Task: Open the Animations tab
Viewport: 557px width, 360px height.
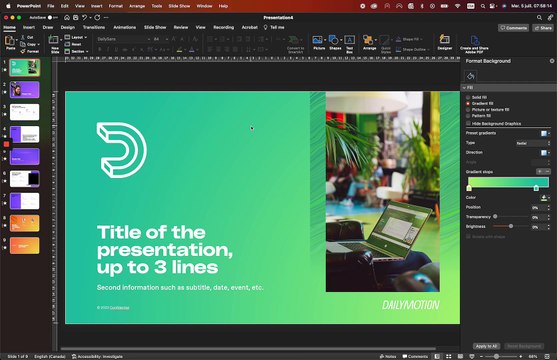Action: point(124,27)
